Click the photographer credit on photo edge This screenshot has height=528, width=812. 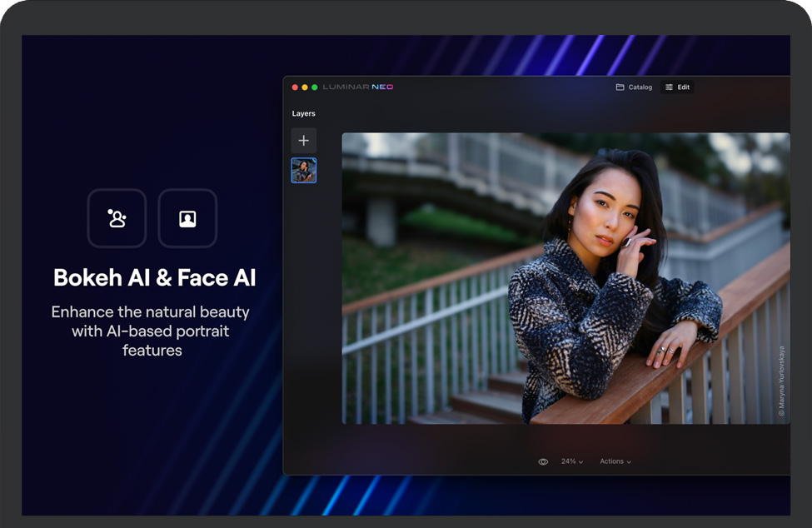[781, 380]
